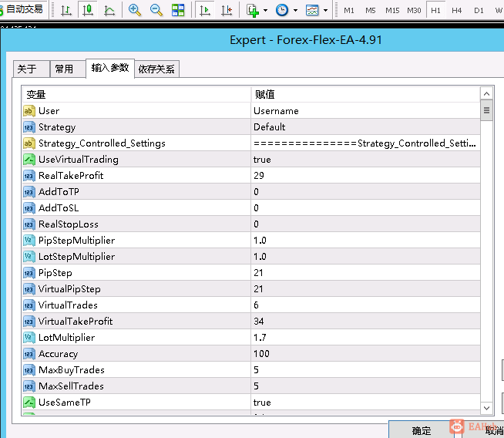Click the integer icon beside Strategy
Viewport: 504px width, 438px height.
pos(29,127)
